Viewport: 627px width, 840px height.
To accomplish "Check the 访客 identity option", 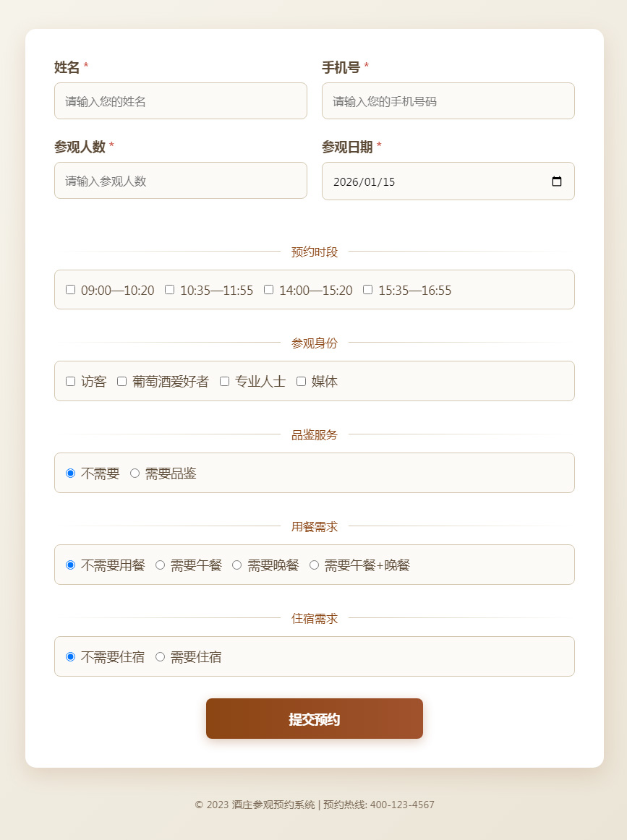I will coord(70,381).
